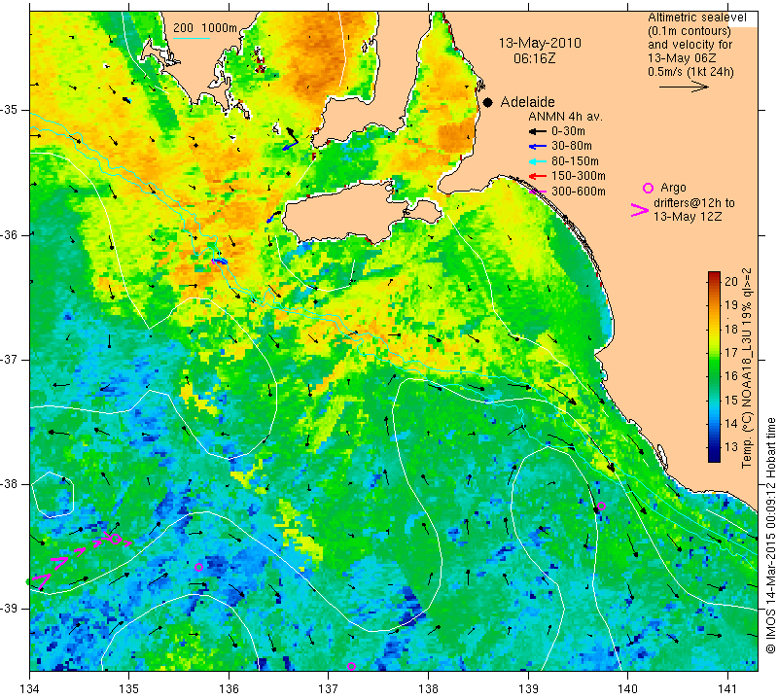Click the magenta drifter legend chevron
Image resolution: width=778 pixels, height=700 pixels.
click(640, 210)
